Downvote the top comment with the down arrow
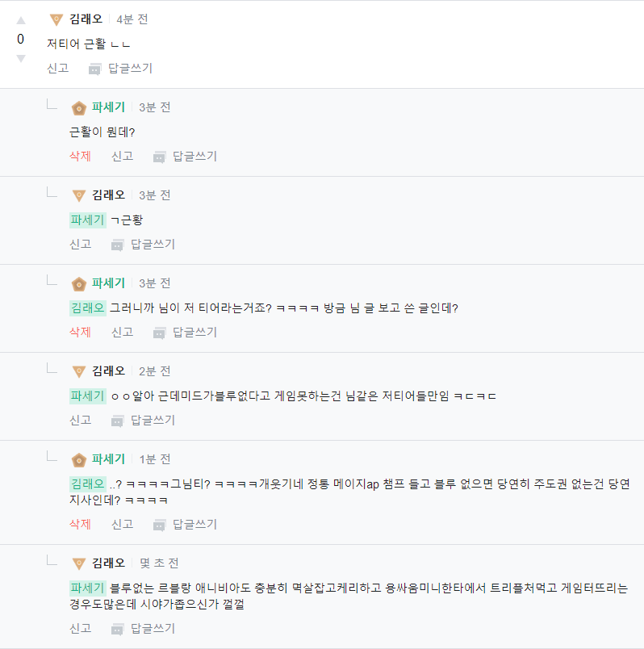Viewport: 644px width, 649px height. pyautogui.click(x=20, y=57)
